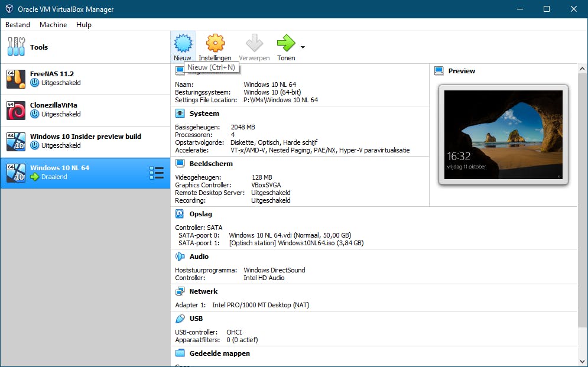Viewport: 588px width, 367px height.
Task: Click the Audio speaker icon
Action: tap(180, 256)
